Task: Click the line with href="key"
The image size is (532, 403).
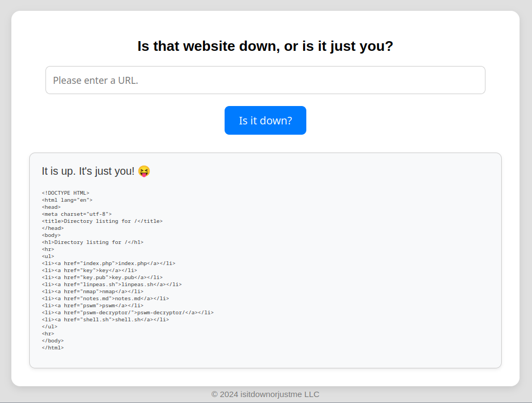Action: click(90, 270)
